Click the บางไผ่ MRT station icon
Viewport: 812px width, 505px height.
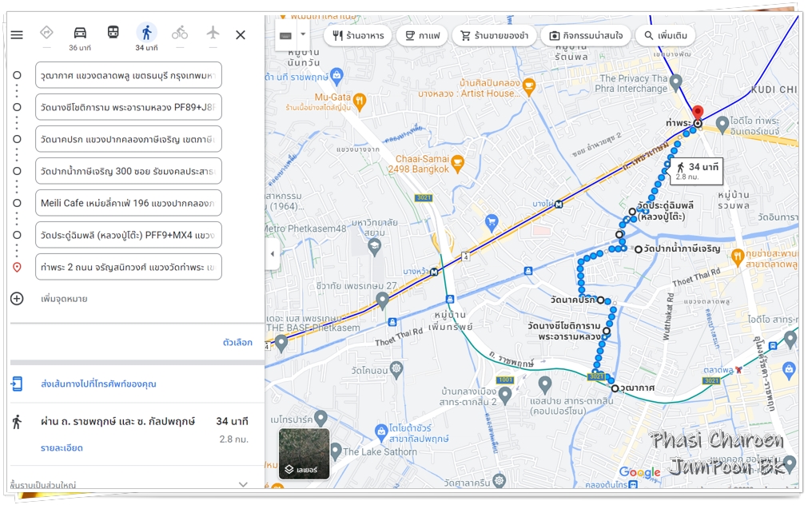pos(559,204)
